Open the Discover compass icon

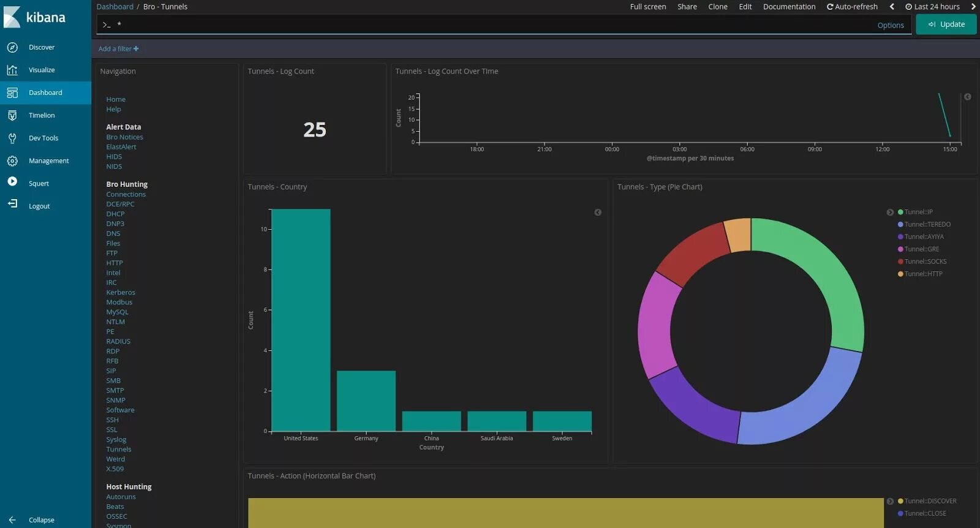tap(12, 47)
